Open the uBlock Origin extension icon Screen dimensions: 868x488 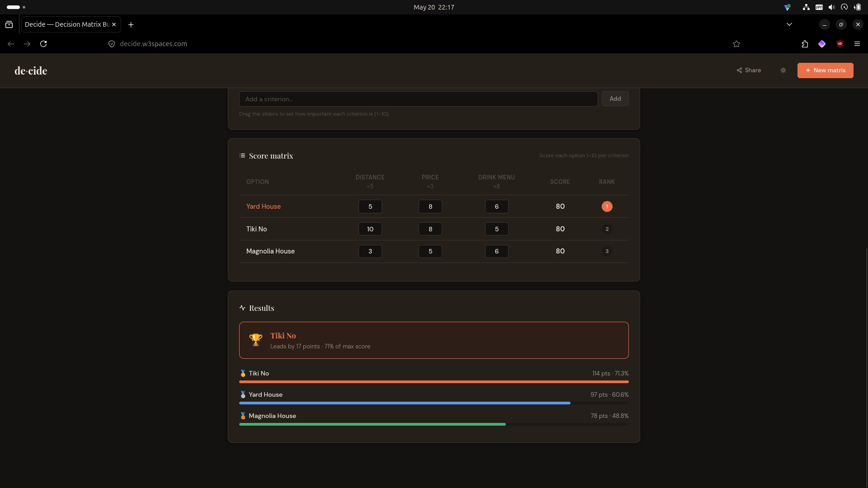tap(840, 44)
